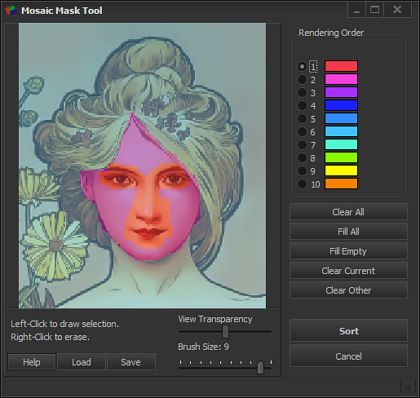Click the red color swatch for mask 1
Image resolution: width=420 pixels, height=398 pixels.
tap(341, 66)
